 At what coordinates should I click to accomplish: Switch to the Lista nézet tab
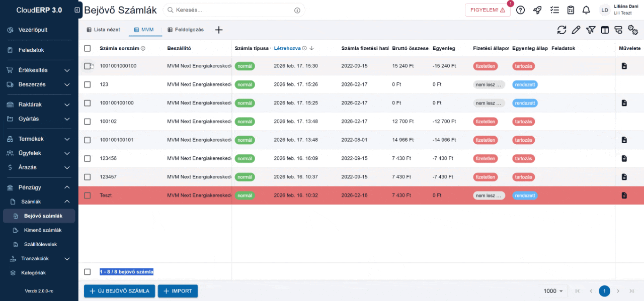[103, 30]
